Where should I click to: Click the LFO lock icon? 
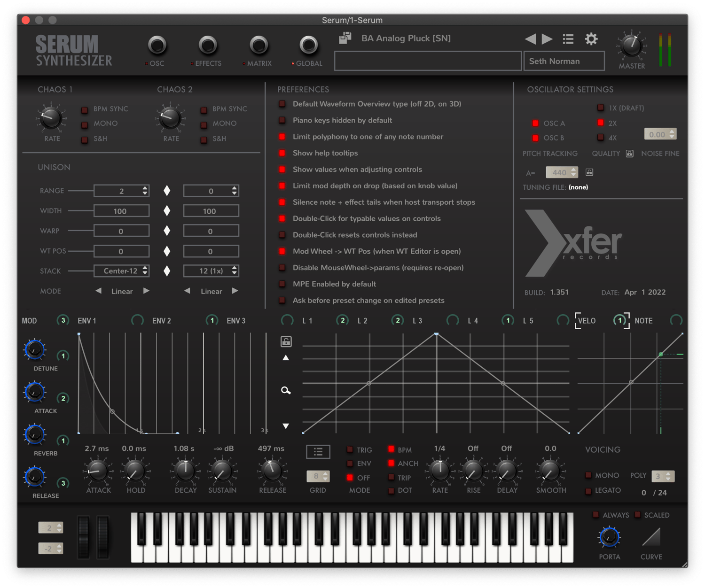[286, 341]
